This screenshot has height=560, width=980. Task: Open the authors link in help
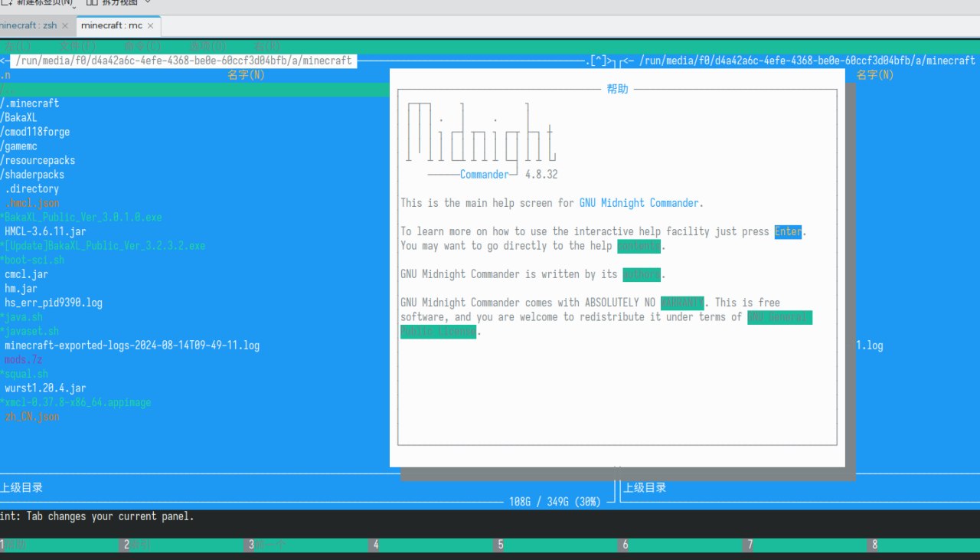tap(641, 274)
